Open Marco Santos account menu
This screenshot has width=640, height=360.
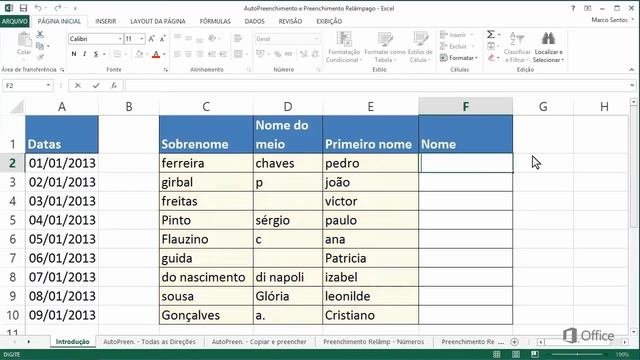click(x=613, y=20)
